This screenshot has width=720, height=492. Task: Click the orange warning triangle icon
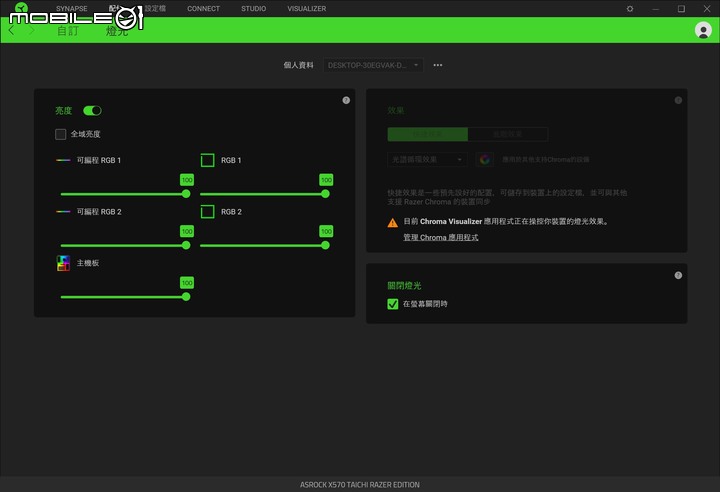393,223
